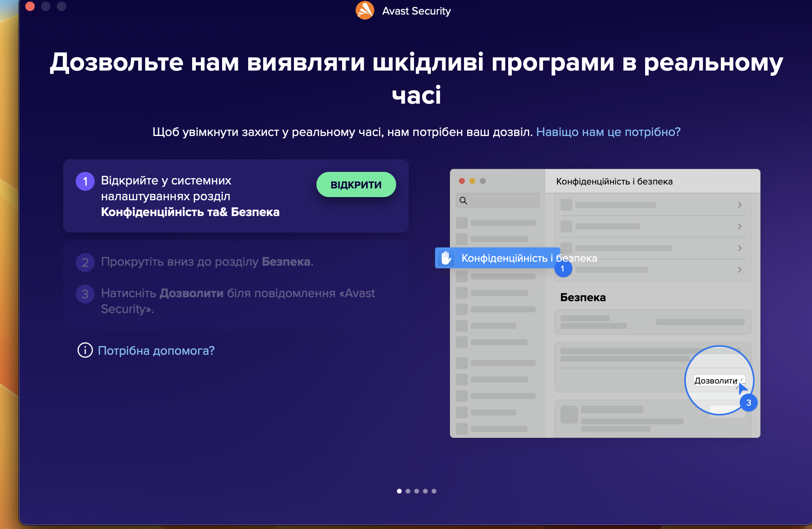This screenshot has height=529, width=812.
Task: Select the last pagination dot
Action: (x=434, y=491)
